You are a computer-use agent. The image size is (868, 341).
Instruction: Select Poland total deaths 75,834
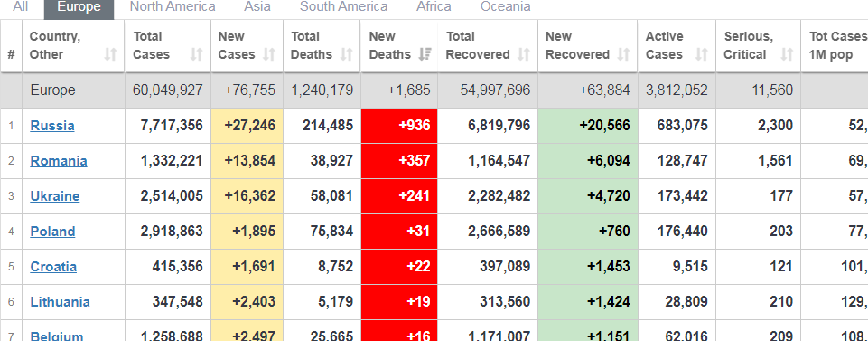(331, 232)
